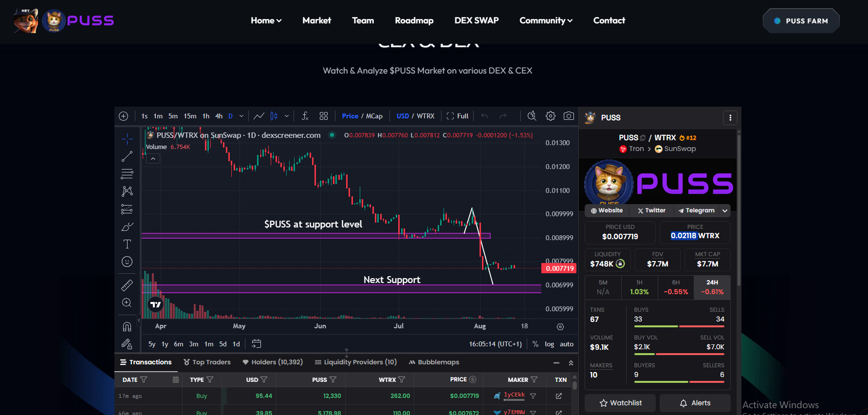Copy PUSS token address icon
Screen dimensions: 868x415
[x=643, y=138]
